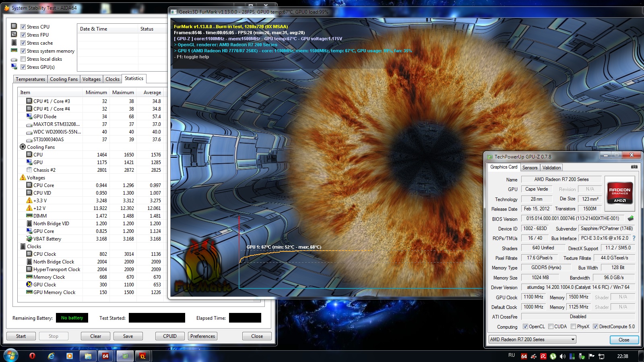
Task: Click the +12 V warning icon
Action: (x=29, y=208)
